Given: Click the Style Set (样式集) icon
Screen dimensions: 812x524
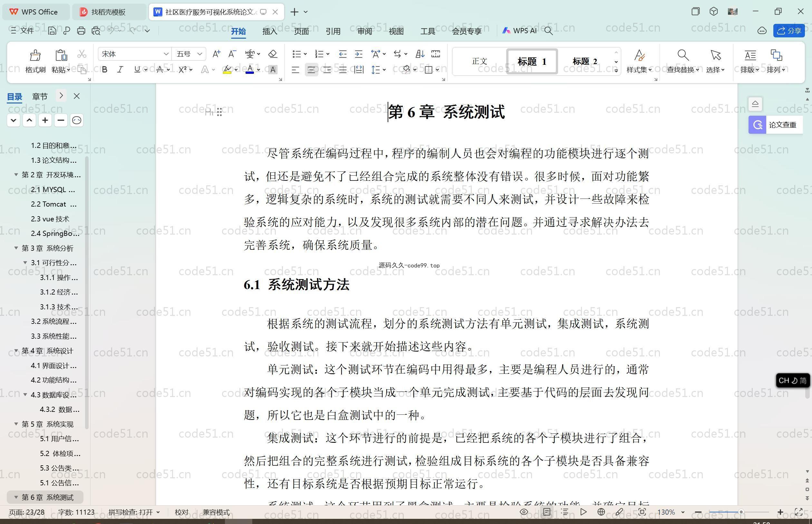Looking at the screenshot, I should tap(639, 55).
